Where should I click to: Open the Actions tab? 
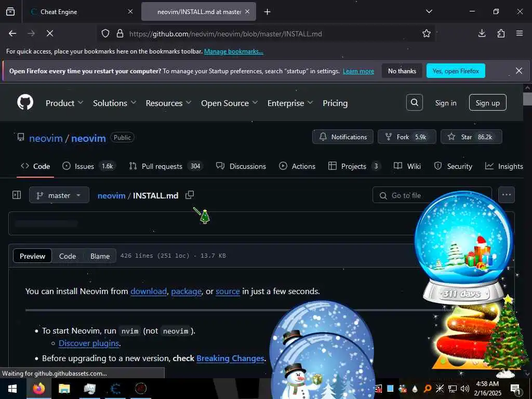click(297, 166)
